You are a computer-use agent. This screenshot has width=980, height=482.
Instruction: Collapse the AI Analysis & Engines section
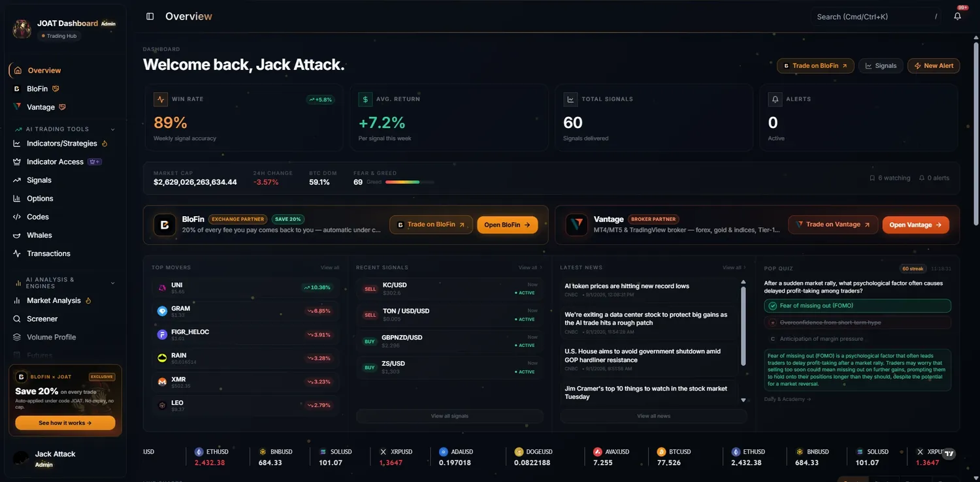[x=112, y=283]
